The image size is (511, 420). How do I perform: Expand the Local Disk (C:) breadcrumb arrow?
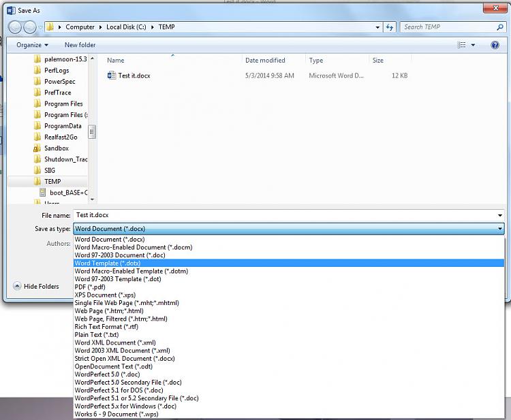tap(152, 27)
